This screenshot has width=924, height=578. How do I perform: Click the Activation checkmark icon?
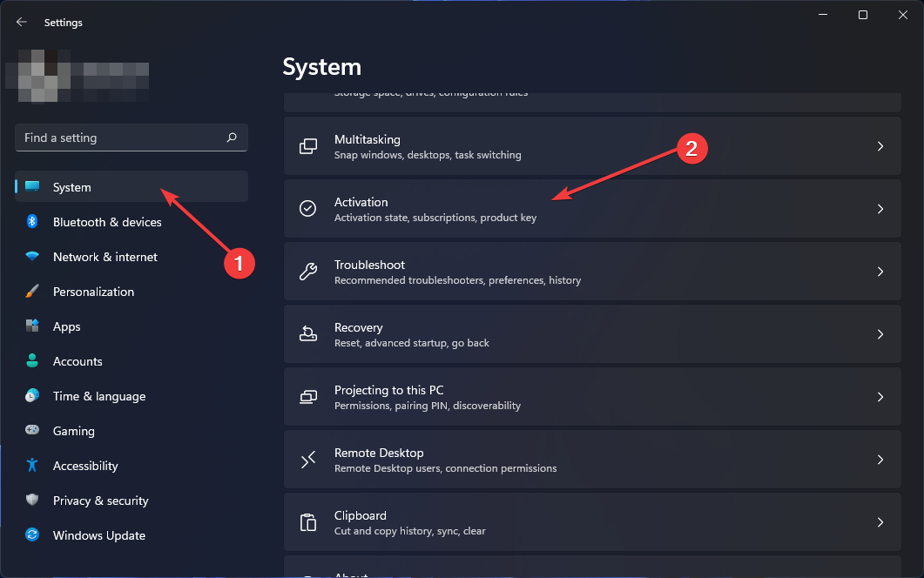pyautogui.click(x=307, y=209)
